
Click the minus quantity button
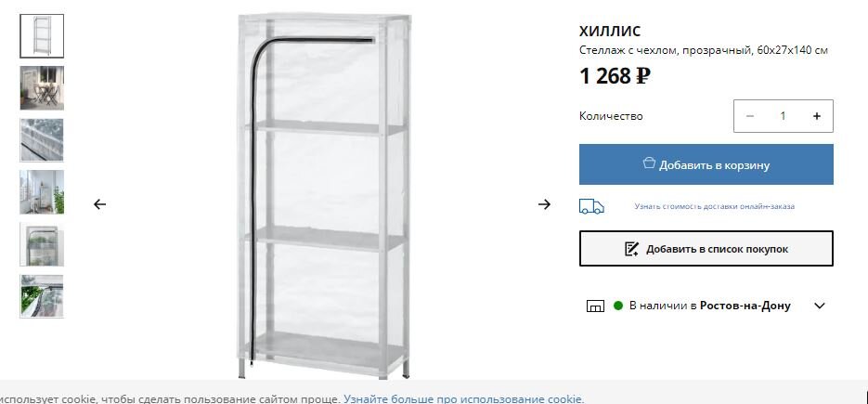coord(750,116)
